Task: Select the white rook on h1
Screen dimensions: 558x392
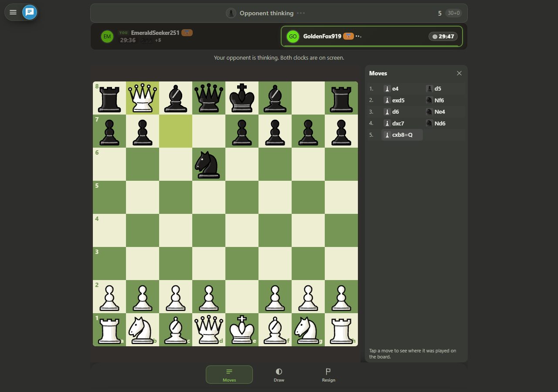Action: [x=341, y=330]
